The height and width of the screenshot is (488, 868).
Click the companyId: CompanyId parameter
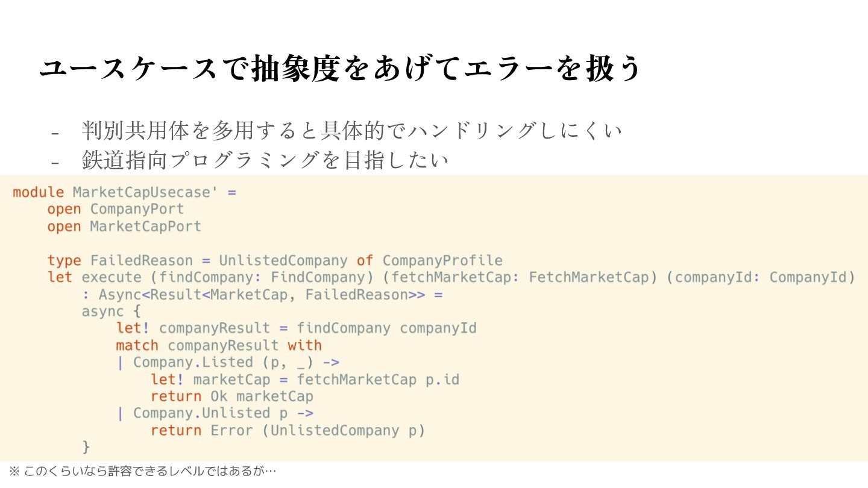point(761,278)
